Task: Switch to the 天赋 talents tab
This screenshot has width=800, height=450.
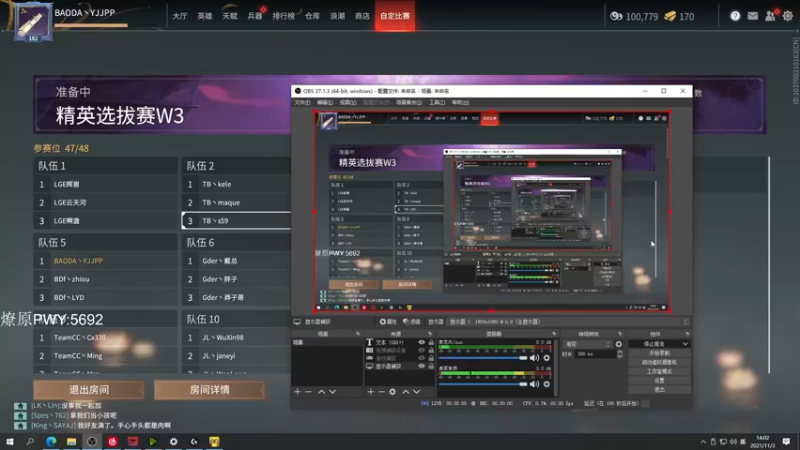Action: pos(230,16)
